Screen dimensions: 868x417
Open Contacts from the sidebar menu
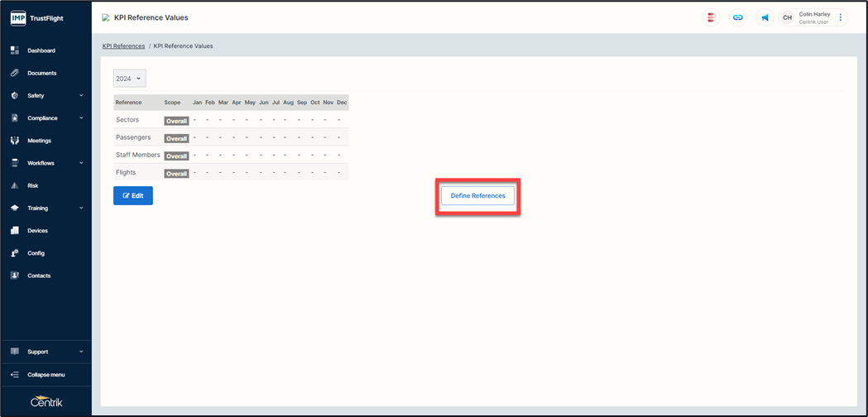(x=39, y=276)
